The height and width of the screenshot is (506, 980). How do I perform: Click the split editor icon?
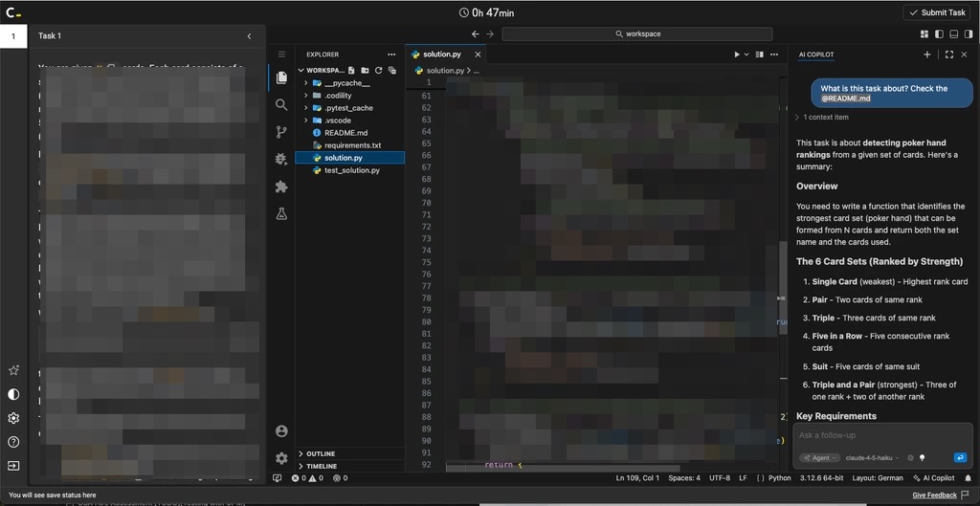click(759, 55)
